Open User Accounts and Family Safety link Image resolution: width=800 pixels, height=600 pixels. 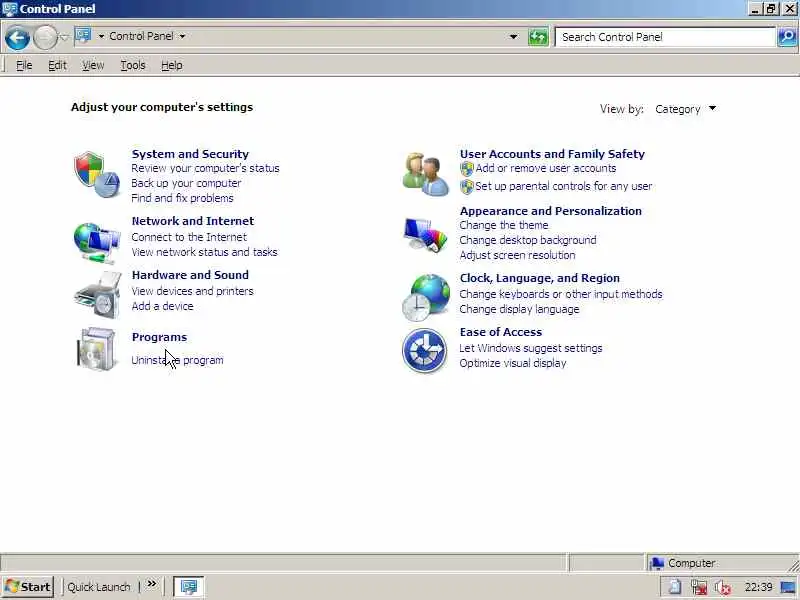click(x=552, y=154)
